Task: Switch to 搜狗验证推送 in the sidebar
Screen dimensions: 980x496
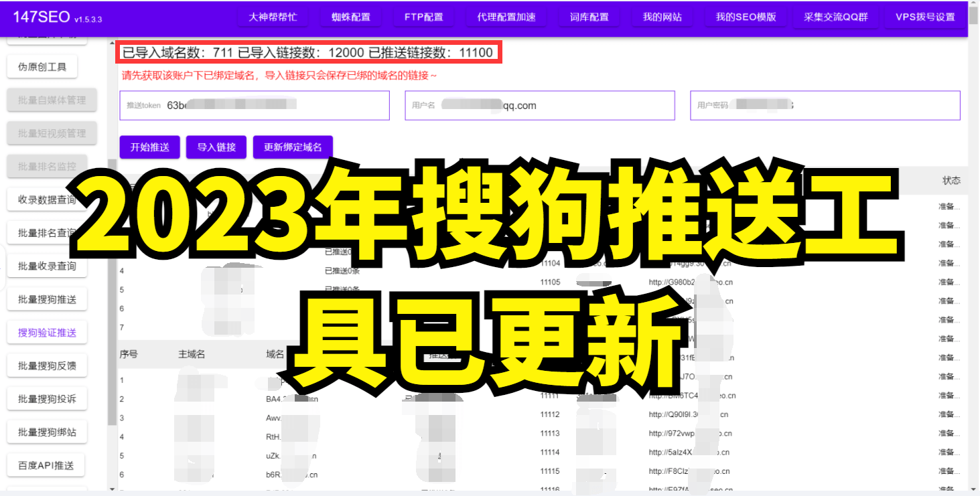Action: pos(47,333)
